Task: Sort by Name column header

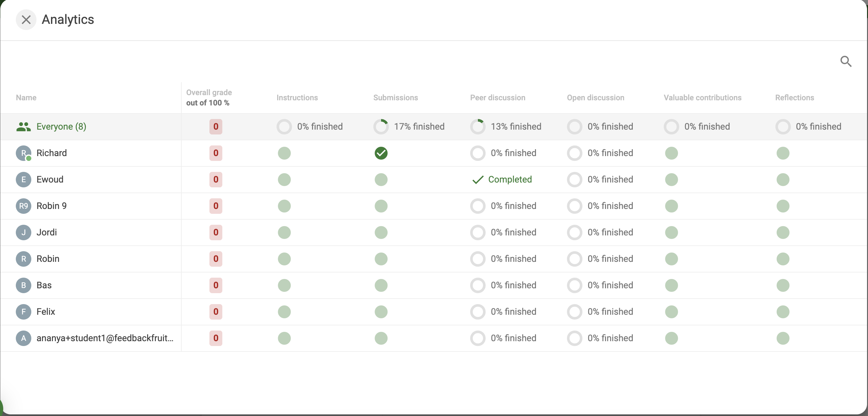Action: pyautogui.click(x=26, y=98)
